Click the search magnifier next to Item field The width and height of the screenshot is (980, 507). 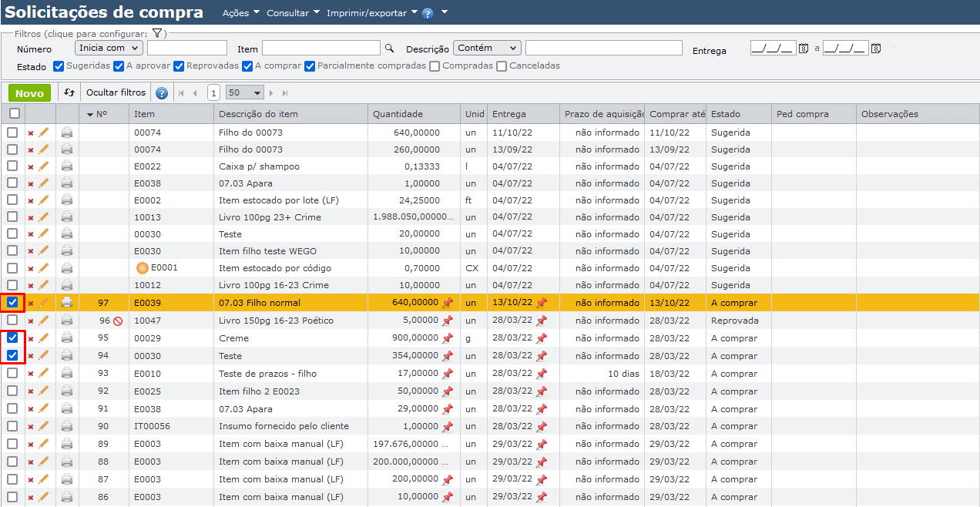point(389,48)
